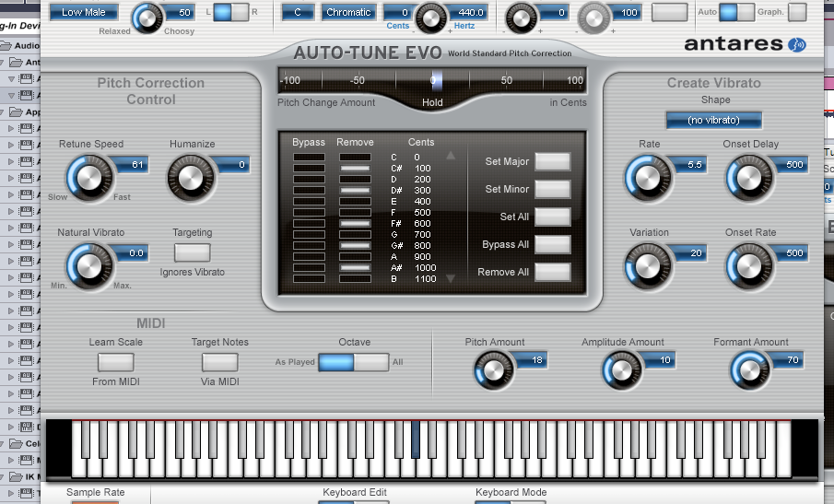Screen dimensions: 834x504
Task: Toggle Bypass for note G
Action: click(x=309, y=234)
